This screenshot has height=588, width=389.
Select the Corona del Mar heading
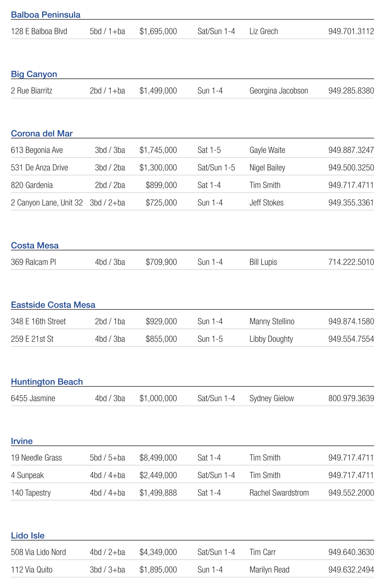(x=42, y=134)
